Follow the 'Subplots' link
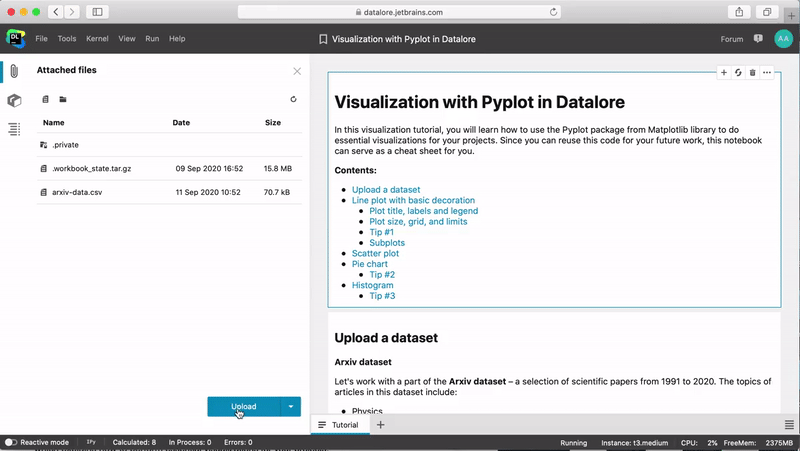Image resolution: width=800 pixels, height=451 pixels. pyautogui.click(x=387, y=243)
